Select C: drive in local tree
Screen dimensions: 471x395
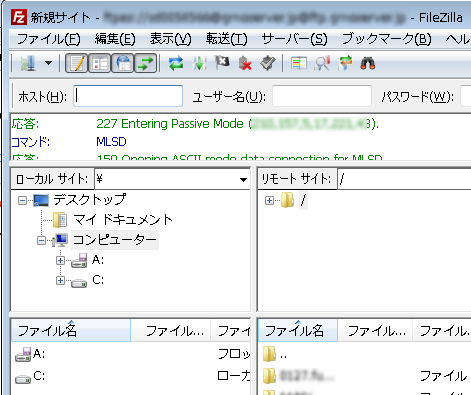click(x=98, y=280)
